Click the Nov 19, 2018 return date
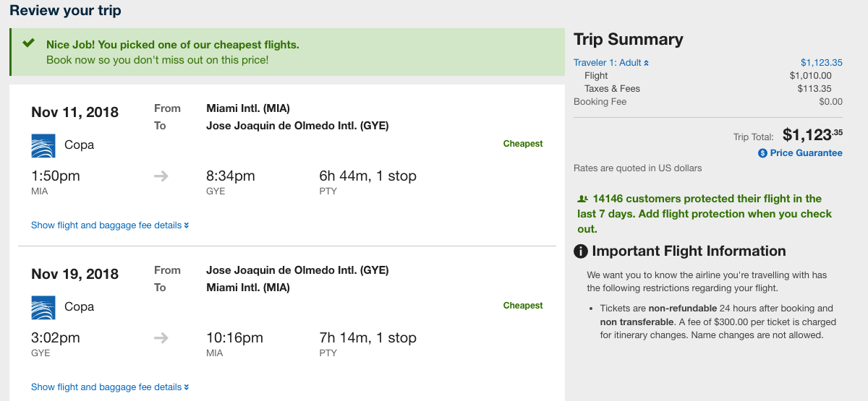The image size is (868, 401). pyautogui.click(x=75, y=275)
